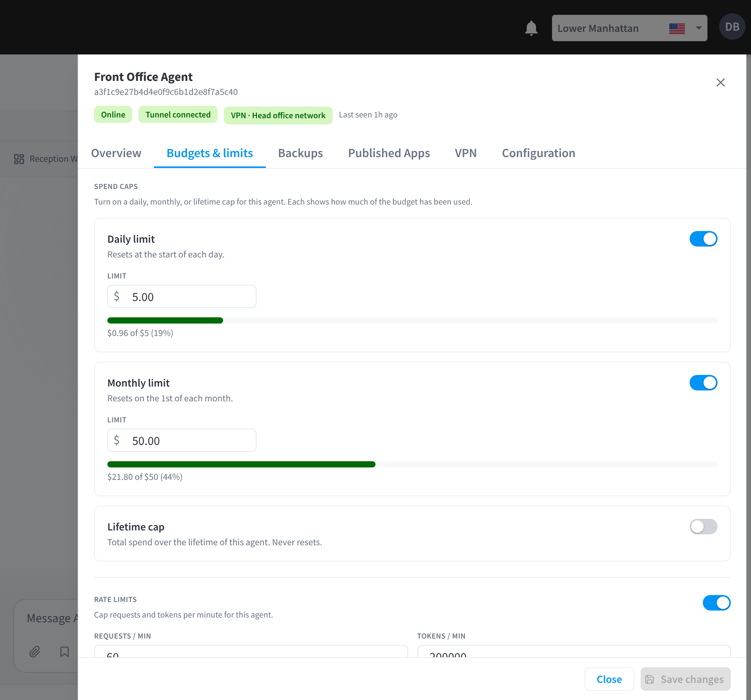
Task: Click the '$21.80 of $50 (44%)' usage text
Action: coord(145,477)
